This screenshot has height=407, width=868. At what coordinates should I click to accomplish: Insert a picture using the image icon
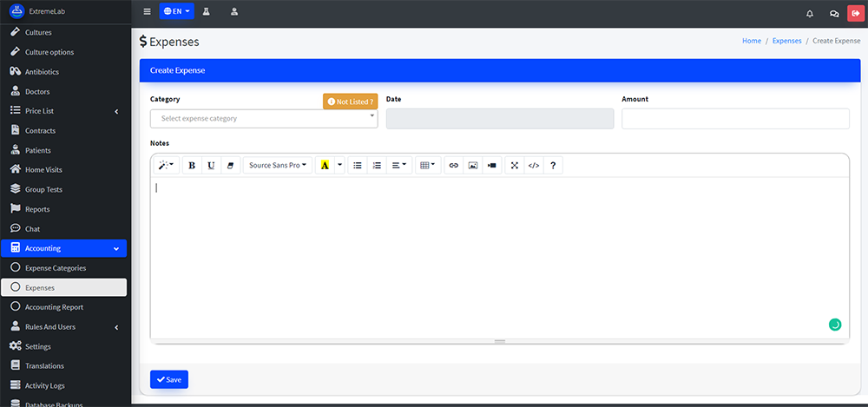pos(473,165)
